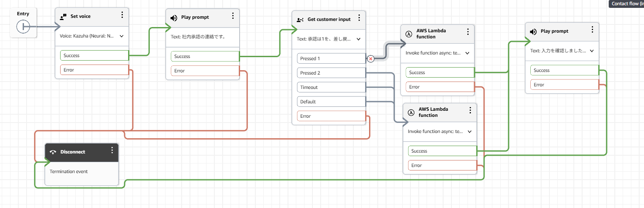The width and height of the screenshot is (644, 208).
Task: Open three-dot menu of the lower AWS Lambda block
Action: point(470,110)
